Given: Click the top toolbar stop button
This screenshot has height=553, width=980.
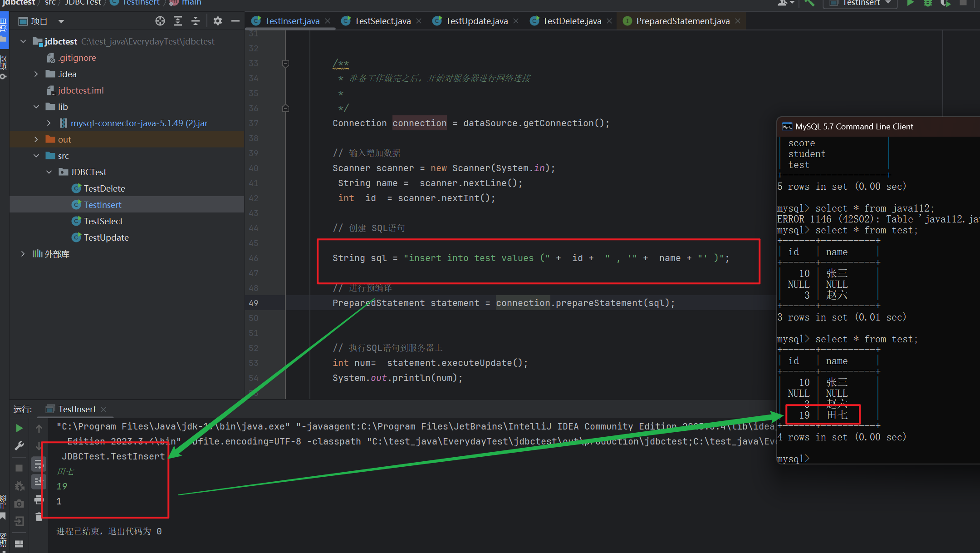Looking at the screenshot, I should coord(963,3).
